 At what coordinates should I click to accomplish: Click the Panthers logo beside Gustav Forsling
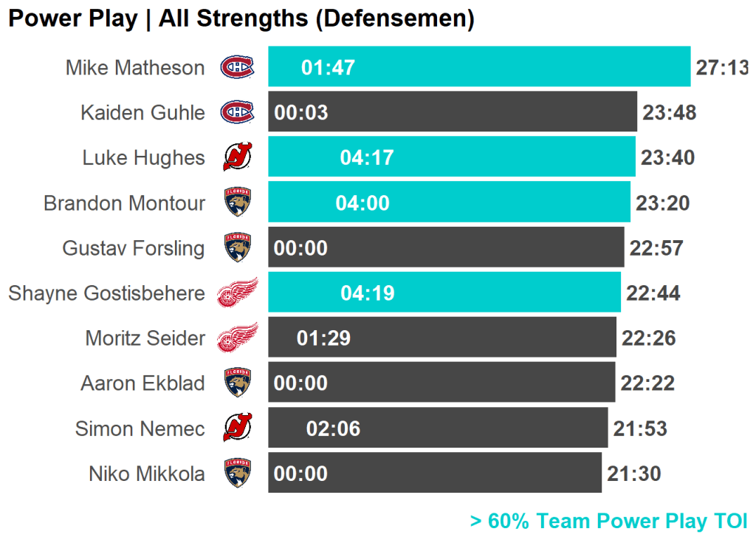237,247
